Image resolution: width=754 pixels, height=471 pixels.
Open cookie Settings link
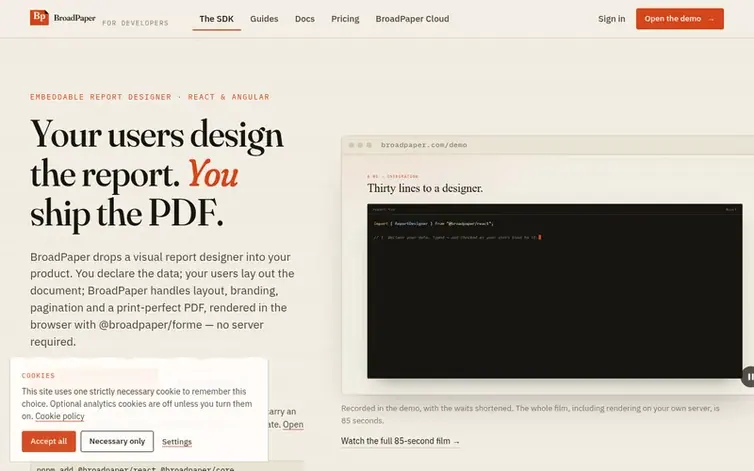[x=176, y=442]
